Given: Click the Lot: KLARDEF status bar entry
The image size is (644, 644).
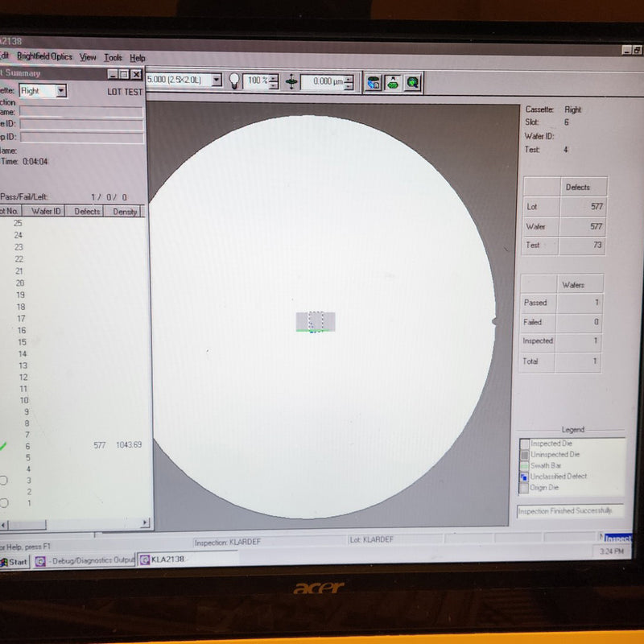Looking at the screenshot, I should point(372,539).
